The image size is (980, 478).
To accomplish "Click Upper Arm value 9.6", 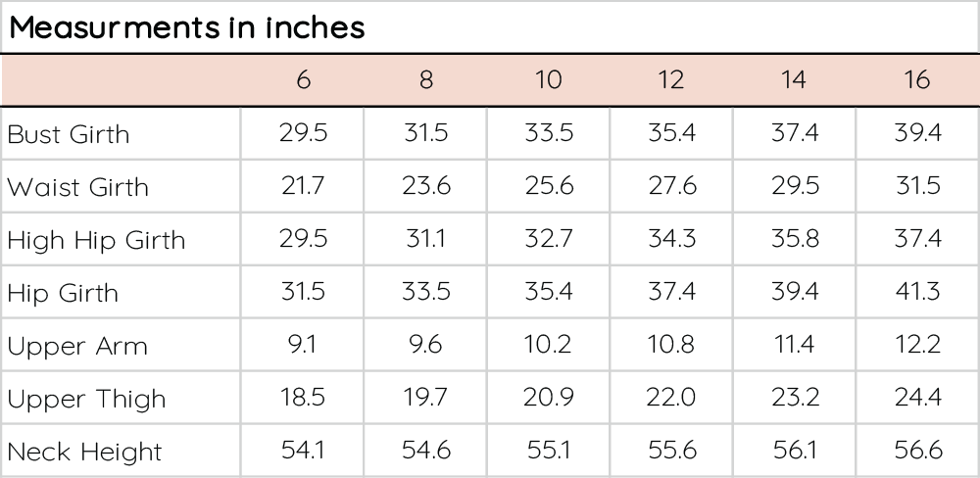I will [425, 345].
